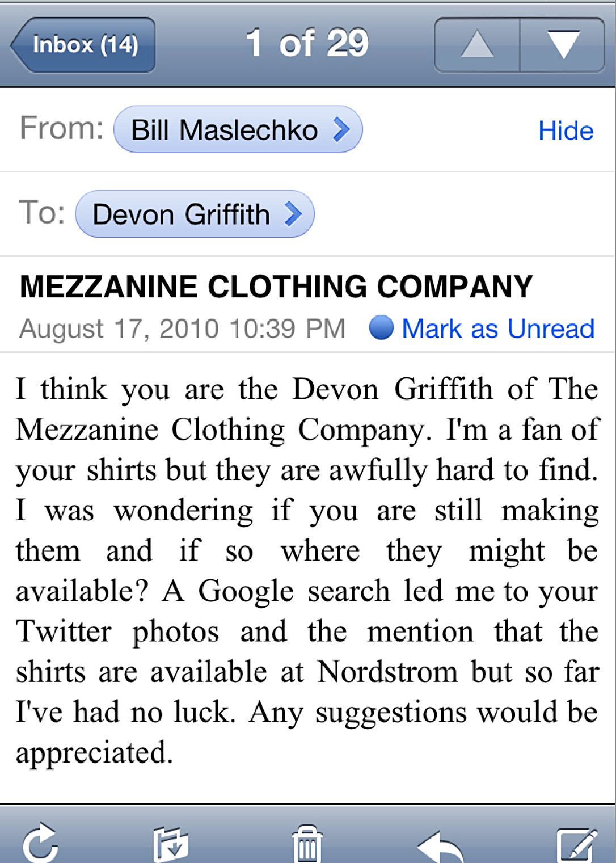This screenshot has width=616, height=863.
Task: Refresh mailbox with circular arrow icon
Action: [x=41, y=844]
